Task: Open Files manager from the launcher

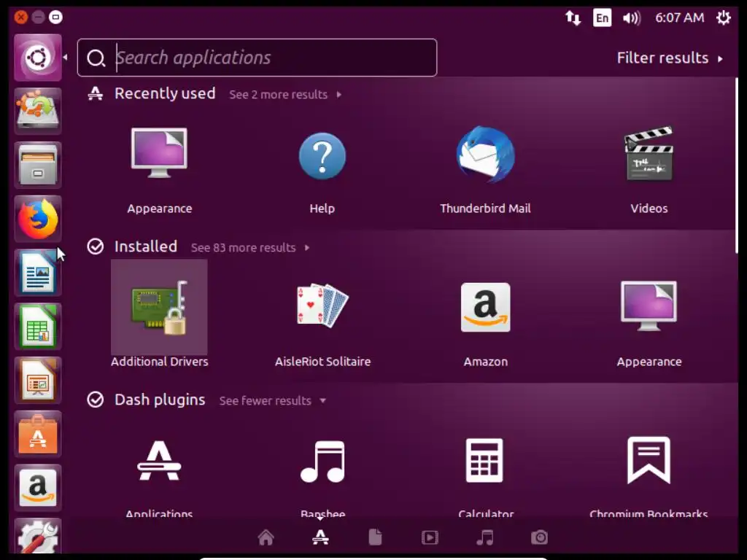Action: pyautogui.click(x=38, y=165)
